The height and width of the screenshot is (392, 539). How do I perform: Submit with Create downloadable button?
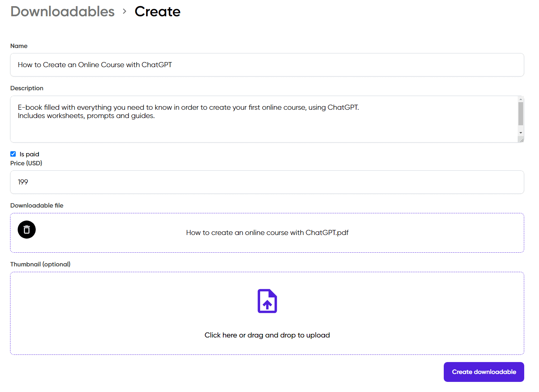tap(484, 372)
